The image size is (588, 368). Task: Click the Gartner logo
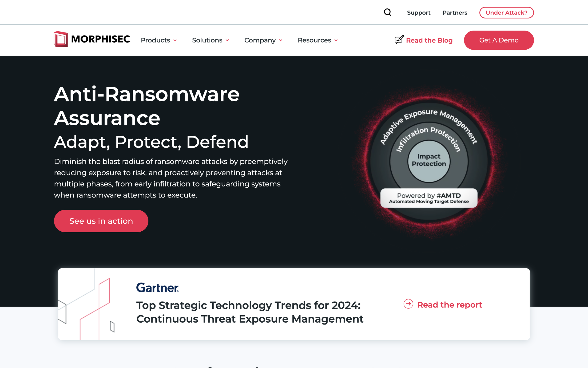157,288
